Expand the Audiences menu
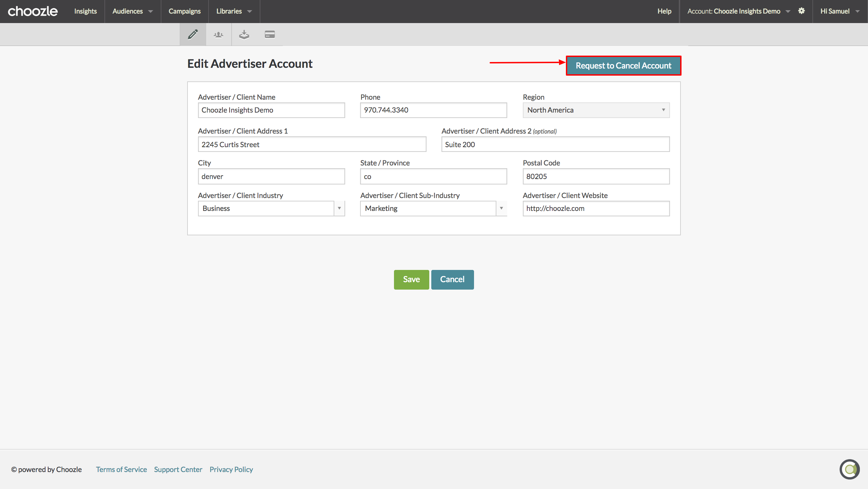 133,11
